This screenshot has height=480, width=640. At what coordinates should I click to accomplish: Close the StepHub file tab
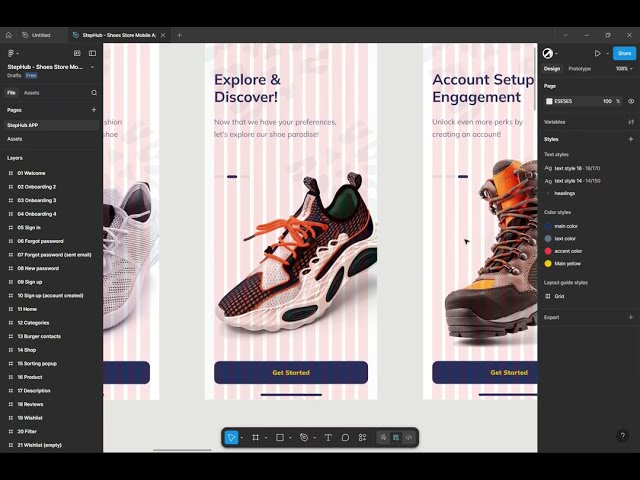tap(163, 35)
